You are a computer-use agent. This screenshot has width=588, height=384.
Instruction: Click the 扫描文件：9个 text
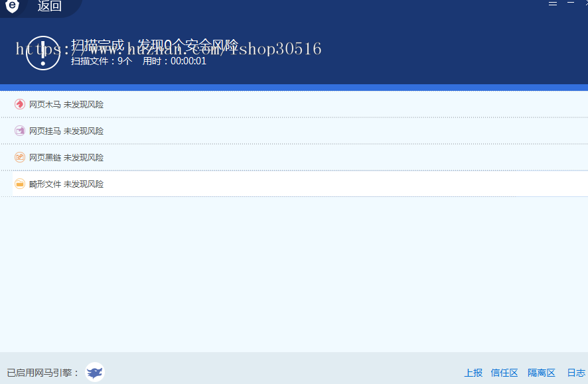coord(102,61)
